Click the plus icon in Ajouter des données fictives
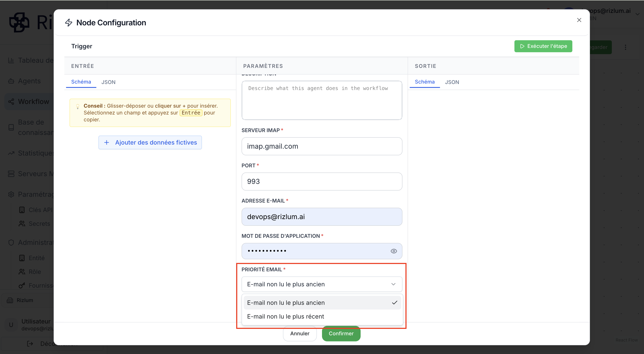644x354 pixels. pos(106,142)
